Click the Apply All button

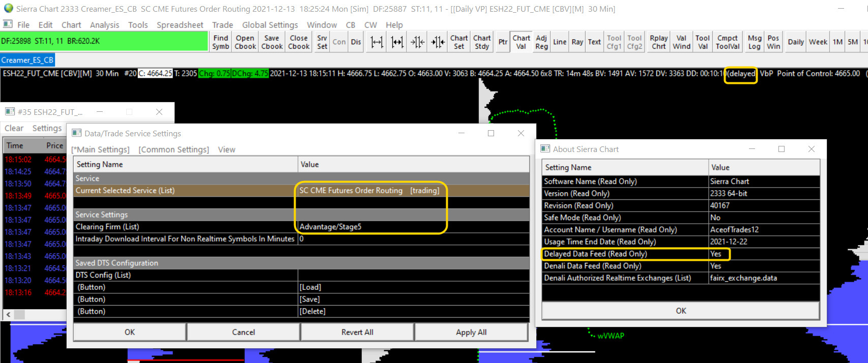tap(471, 332)
